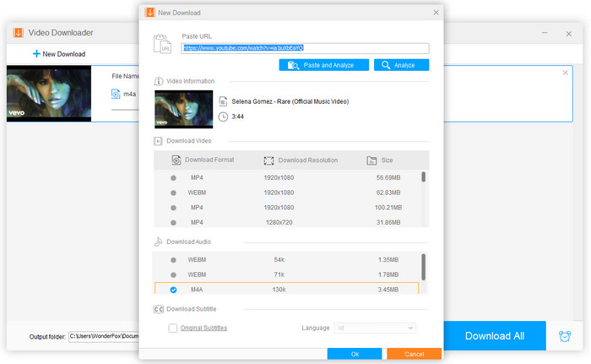Screen dimensions: 591x364
Task: Click the m4a file format icon
Action: click(116, 94)
